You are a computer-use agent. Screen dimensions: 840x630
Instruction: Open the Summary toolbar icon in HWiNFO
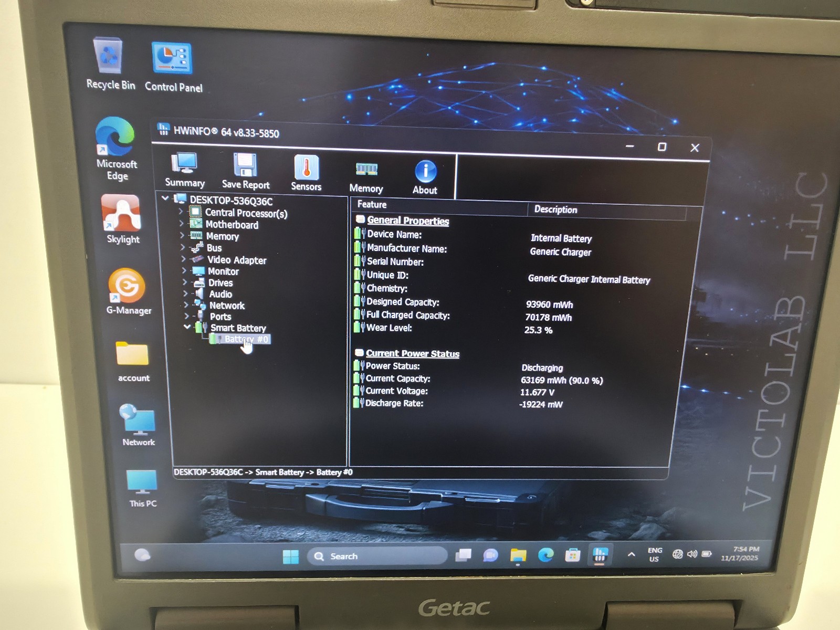pos(185,170)
